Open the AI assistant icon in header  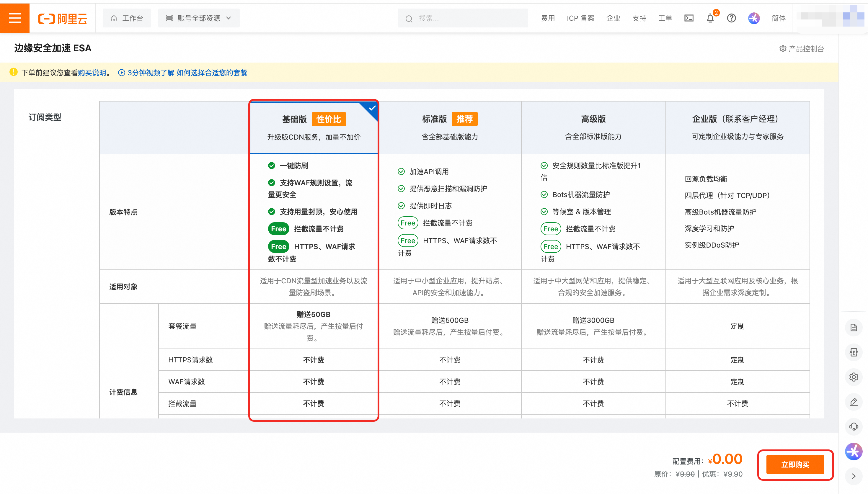click(x=754, y=18)
